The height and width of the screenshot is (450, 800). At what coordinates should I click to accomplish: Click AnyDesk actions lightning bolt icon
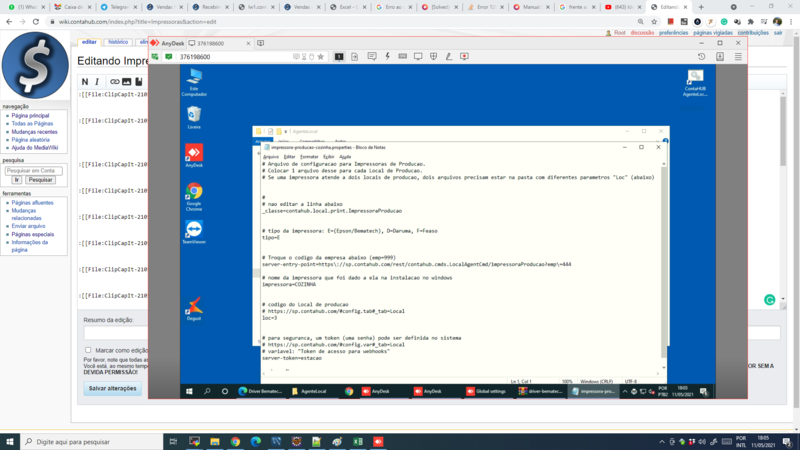[387, 57]
